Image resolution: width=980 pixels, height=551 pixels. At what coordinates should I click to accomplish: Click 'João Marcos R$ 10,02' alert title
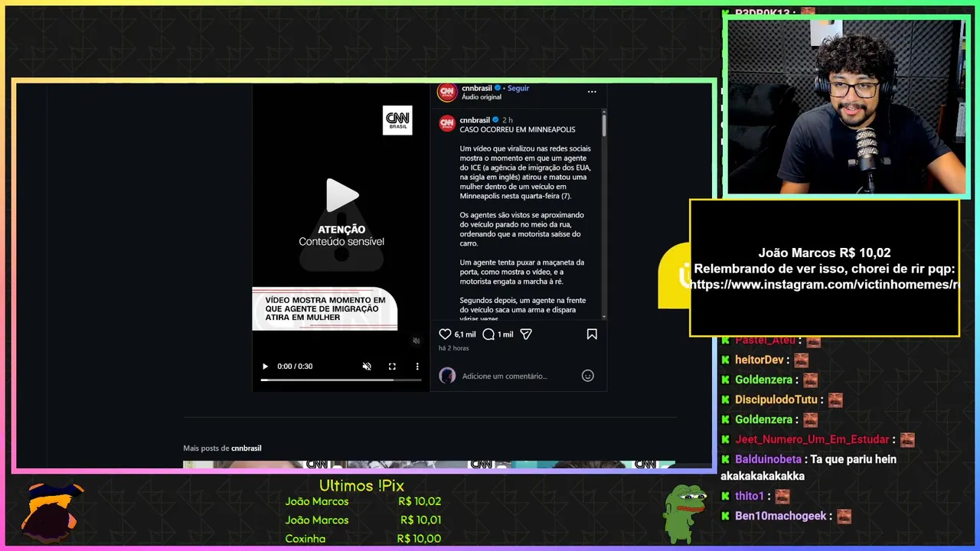[x=825, y=253]
